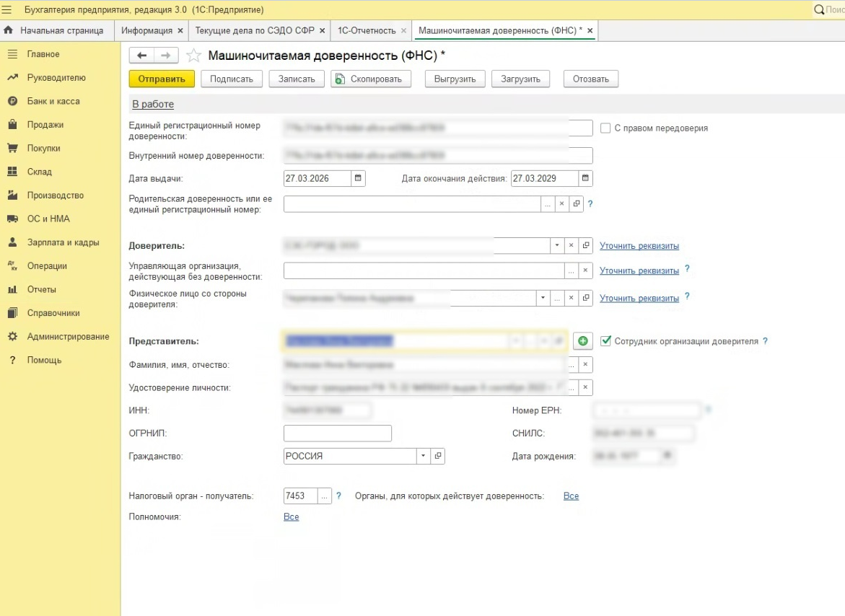Navigate back with the left arrow
This screenshot has width=845, height=616.
coord(141,55)
